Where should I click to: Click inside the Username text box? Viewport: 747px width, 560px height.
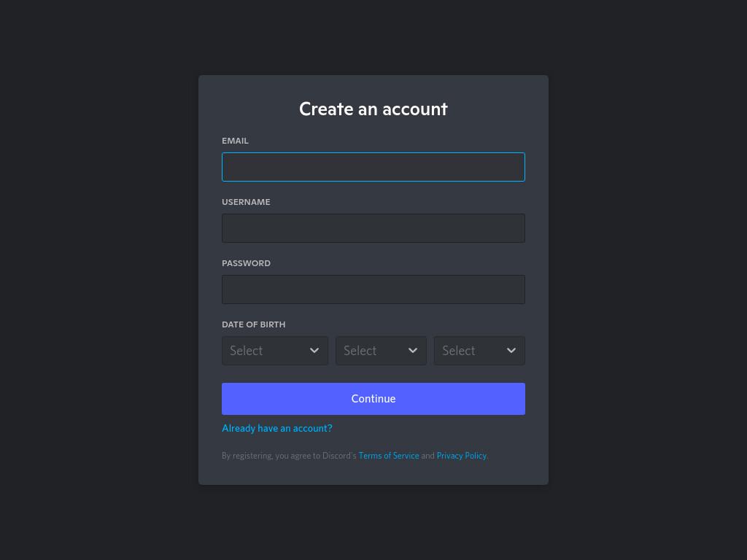pos(373,228)
